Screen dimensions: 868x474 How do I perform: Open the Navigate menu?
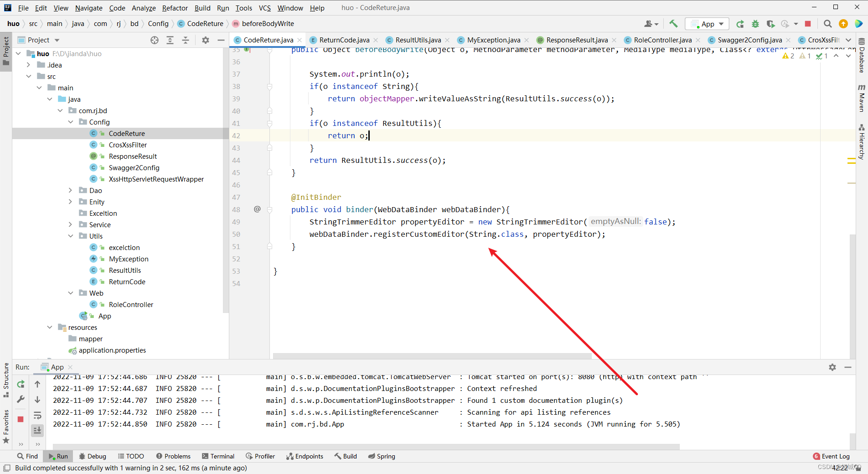pyautogui.click(x=89, y=8)
